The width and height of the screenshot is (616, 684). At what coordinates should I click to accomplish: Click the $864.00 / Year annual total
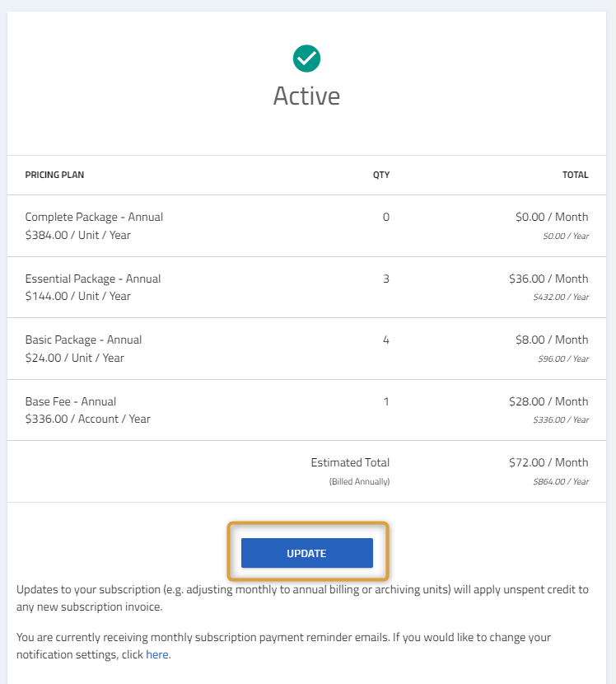click(x=561, y=481)
